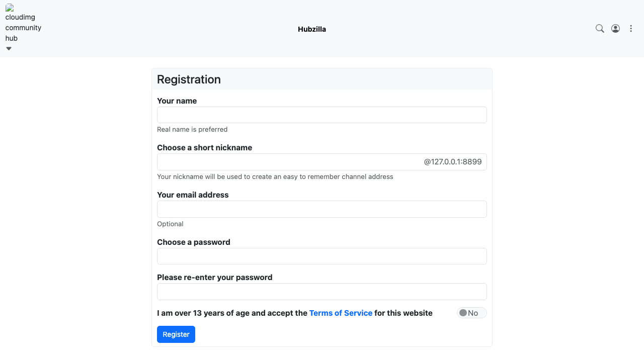The width and height of the screenshot is (644, 362).
Task: Click the 'Your name' field label
Action: (x=177, y=101)
